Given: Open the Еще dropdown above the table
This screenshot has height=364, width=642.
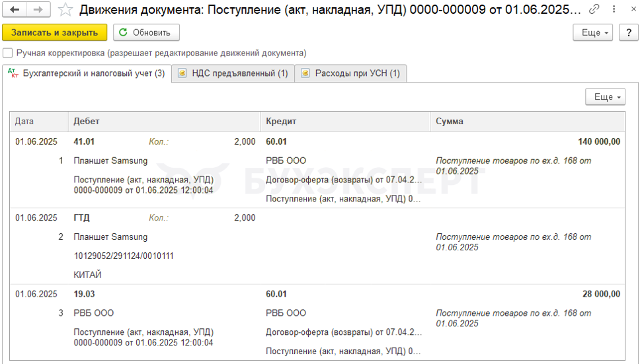Looking at the screenshot, I should [605, 97].
